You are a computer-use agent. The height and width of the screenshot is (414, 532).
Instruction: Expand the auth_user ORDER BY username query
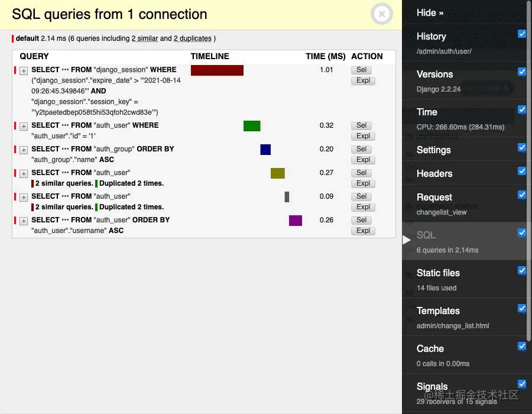click(24, 221)
